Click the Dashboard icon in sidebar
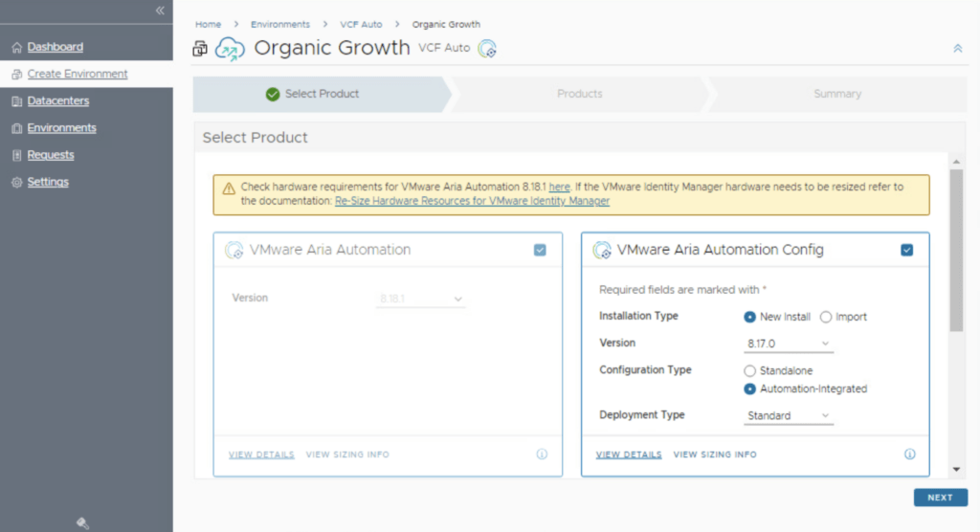Image resolution: width=980 pixels, height=532 pixels. (17, 47)
